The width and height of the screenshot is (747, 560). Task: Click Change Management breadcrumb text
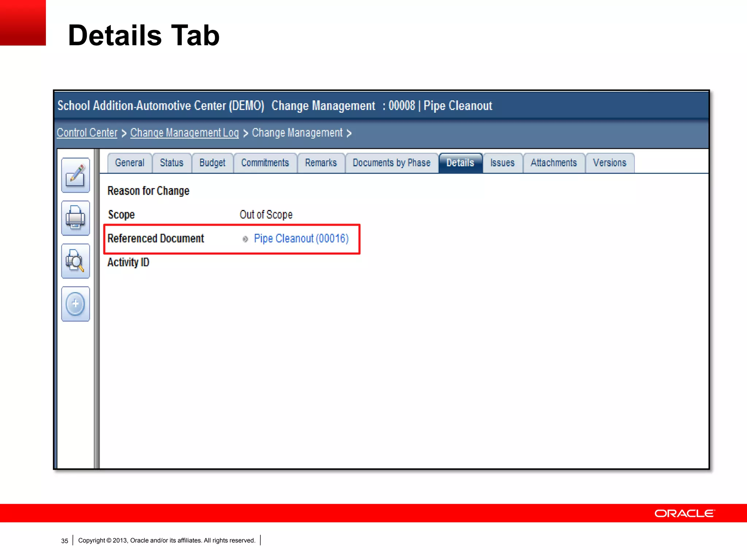coord(297,133)
